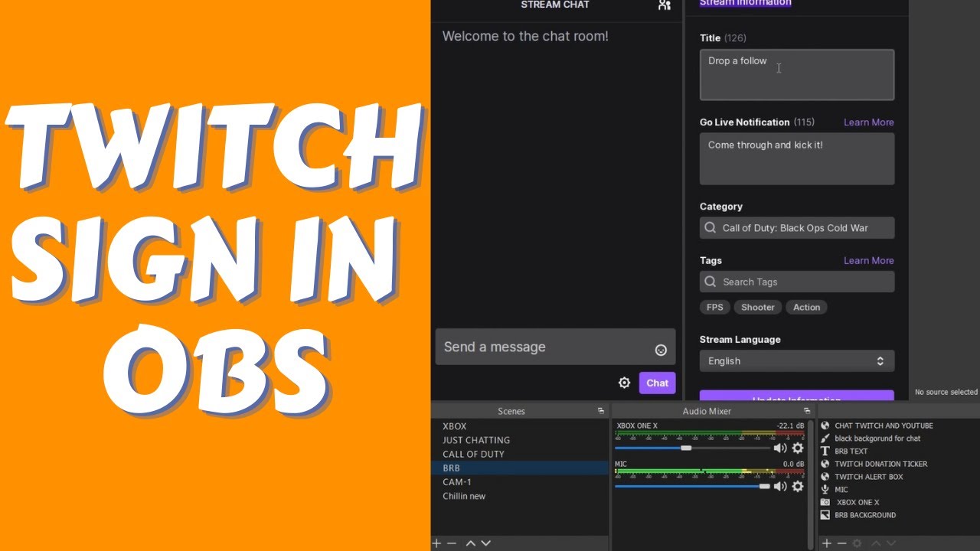Click the Category magnifier search icon
This screenshot has height=551, width=980.
coord(710,228)
